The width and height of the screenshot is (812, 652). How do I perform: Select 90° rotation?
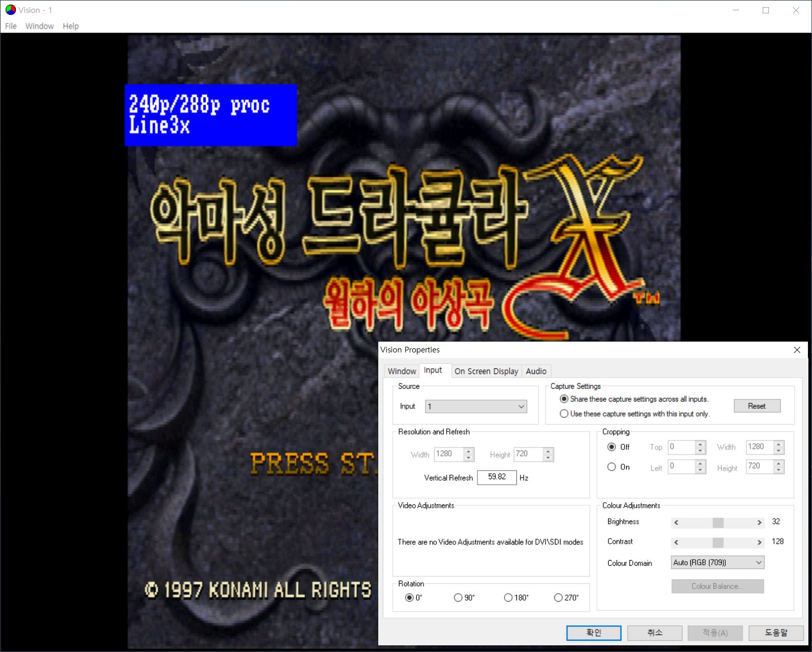coord(458,598)
